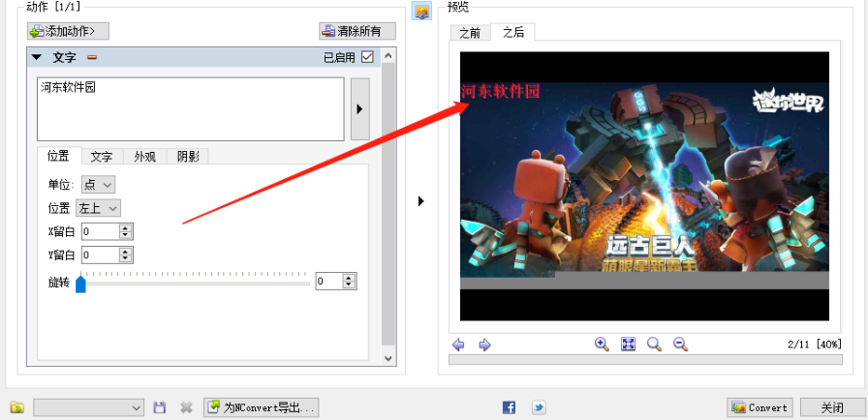Go to the next preview image with the right arrow
Viewport: 868px width, 420px height.
click(485, 345)
